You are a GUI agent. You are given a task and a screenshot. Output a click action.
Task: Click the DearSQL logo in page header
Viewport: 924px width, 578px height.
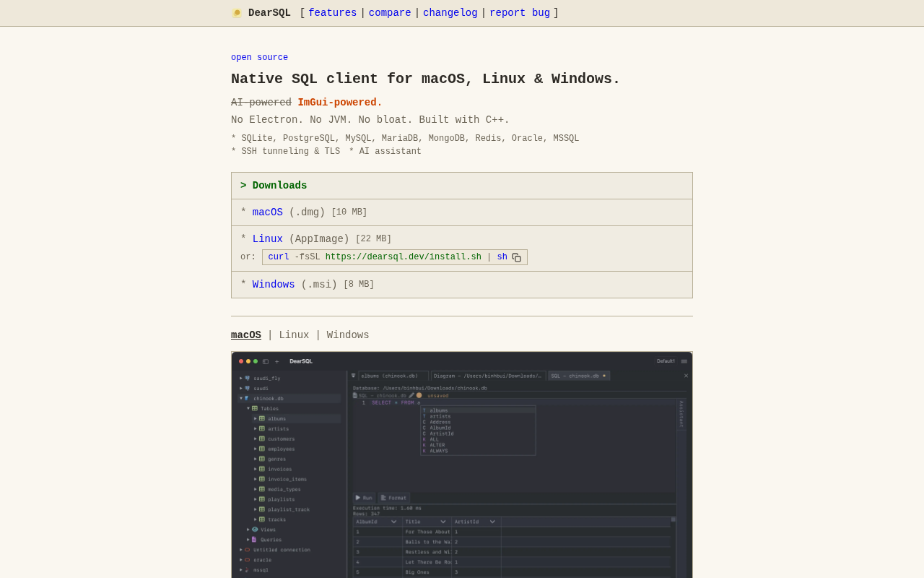[237, 13]
